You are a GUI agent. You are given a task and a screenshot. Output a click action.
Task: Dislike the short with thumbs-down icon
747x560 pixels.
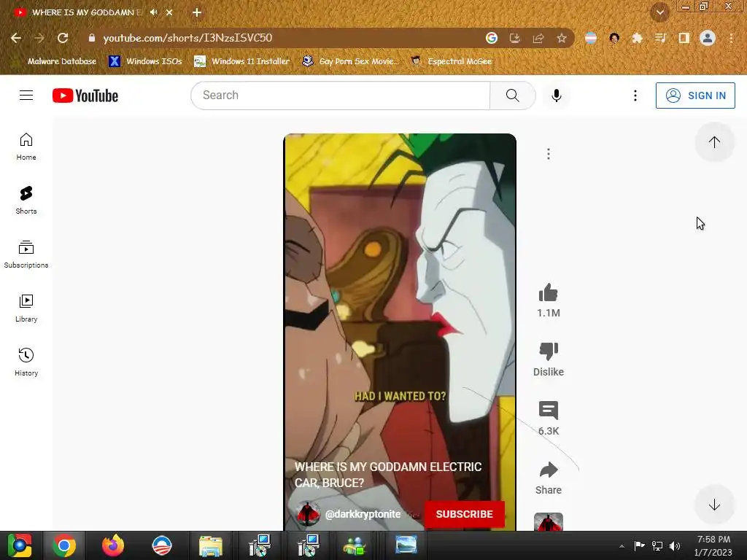click(549, 351)
